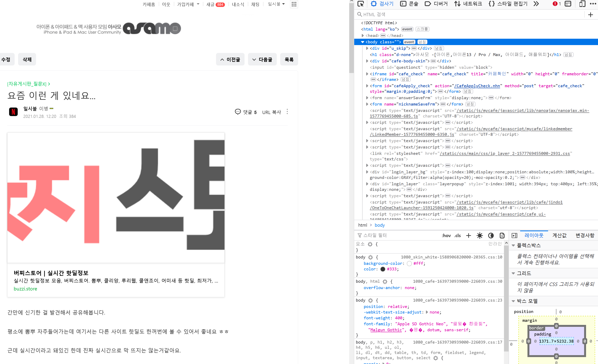Screen dimensions: 598x364
Task: Toggle the :hov pseudo-class panel
Action: [446, 236]
